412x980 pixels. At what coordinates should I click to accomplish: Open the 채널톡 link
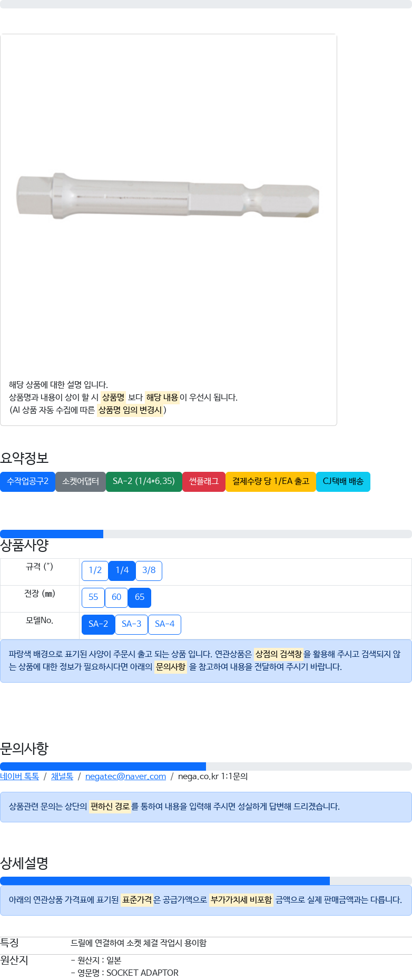tap(62, 777)
